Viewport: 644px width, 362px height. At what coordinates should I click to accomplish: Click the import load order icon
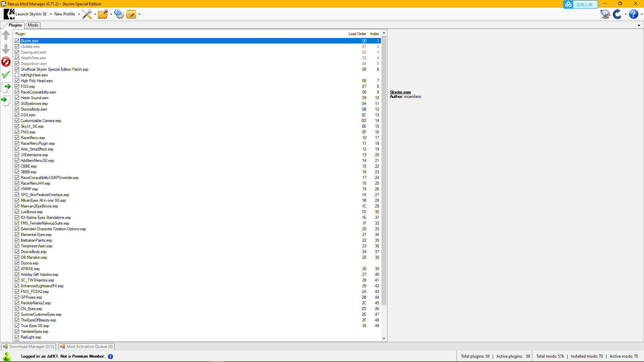(6, 100)
